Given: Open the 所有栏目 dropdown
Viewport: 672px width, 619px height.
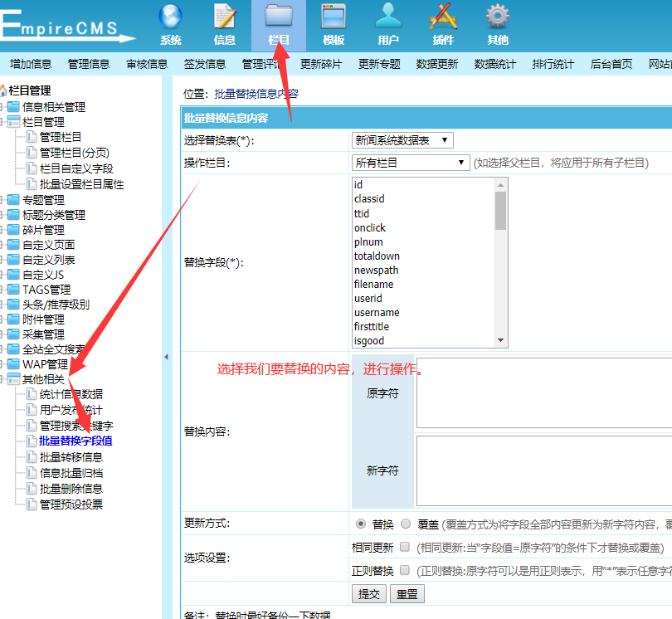Looking at the screenshot, I should (411, 163).
